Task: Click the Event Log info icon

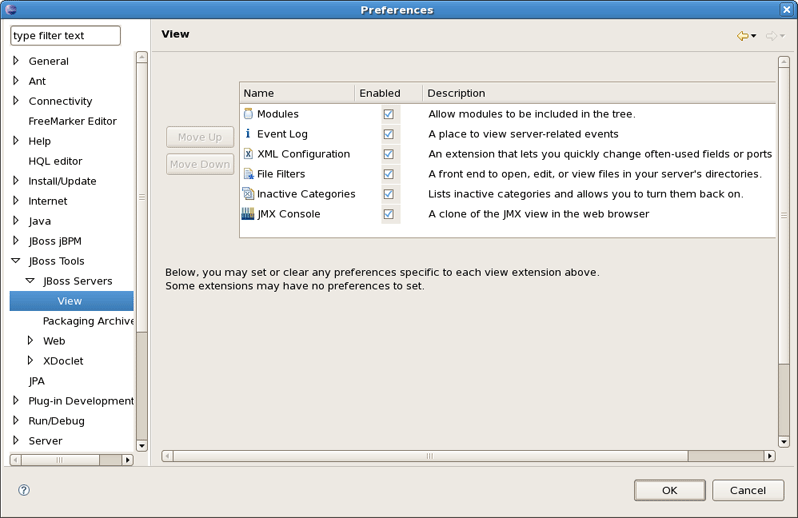Action: [248, 134]
